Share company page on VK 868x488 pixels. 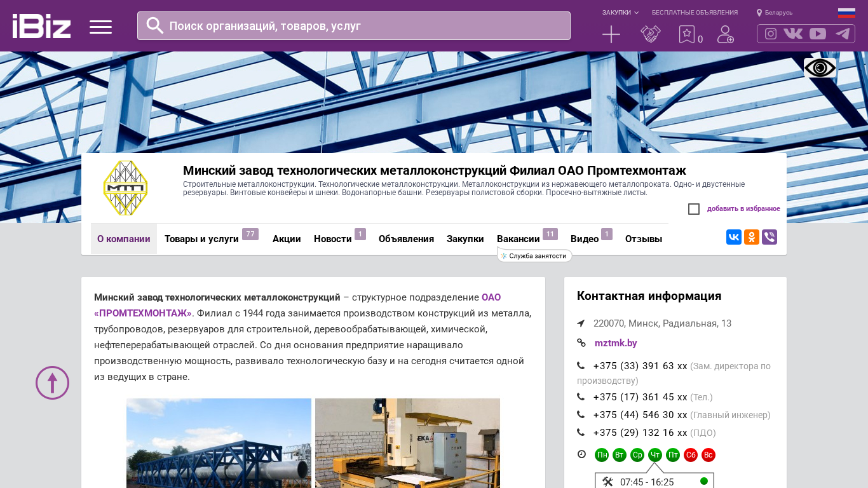734,237
